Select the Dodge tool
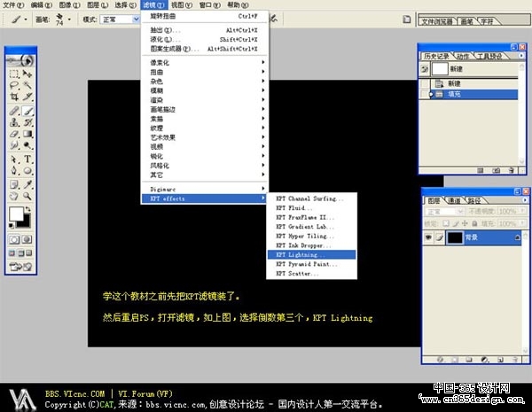532x412 pixels. tap(27, 145)
